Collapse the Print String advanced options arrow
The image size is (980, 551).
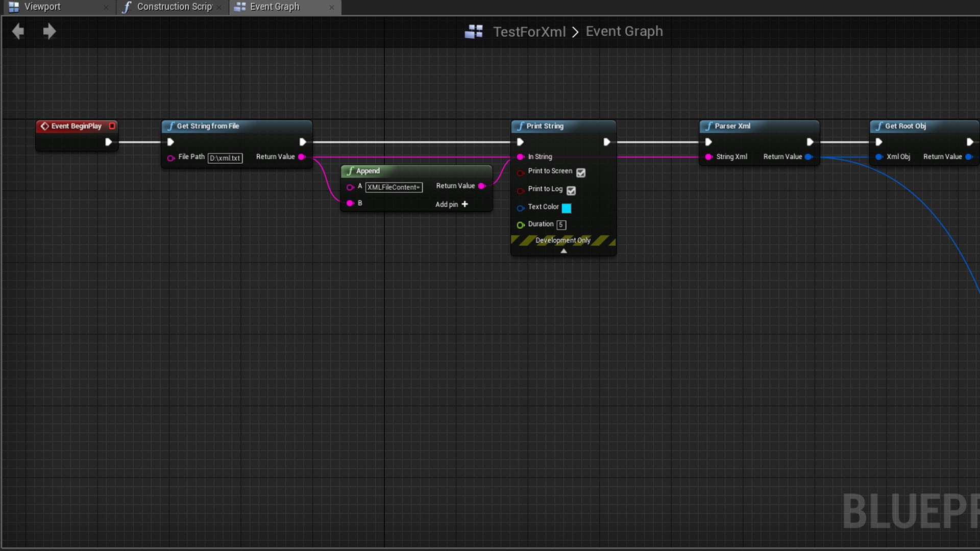(563, 251)
